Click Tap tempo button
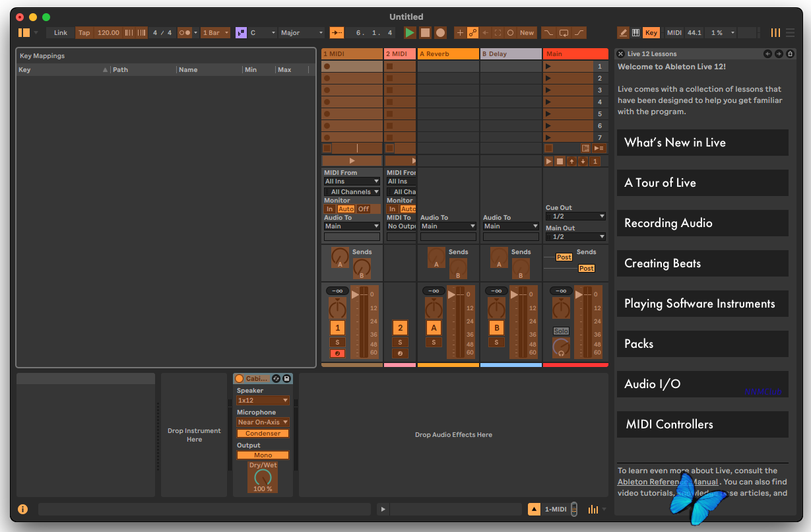This screenshot has height=532, width=811. [x=84, y=32]
